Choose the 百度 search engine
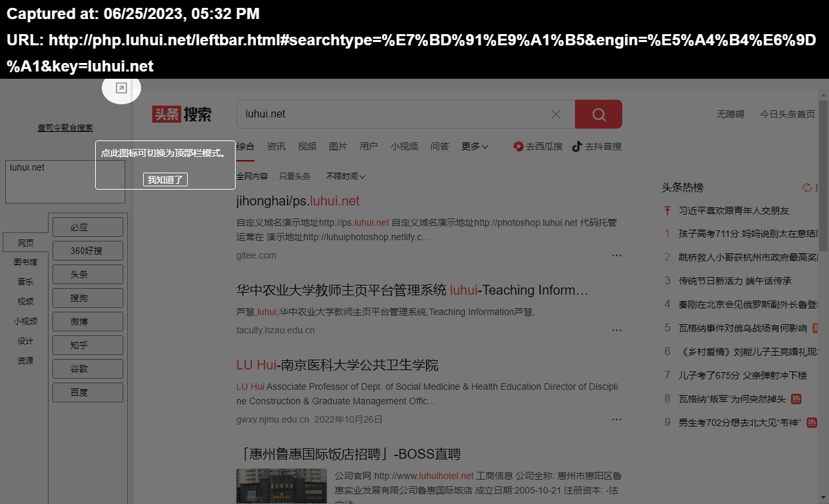This screenshot has width=829, height=504. [88, 392]
